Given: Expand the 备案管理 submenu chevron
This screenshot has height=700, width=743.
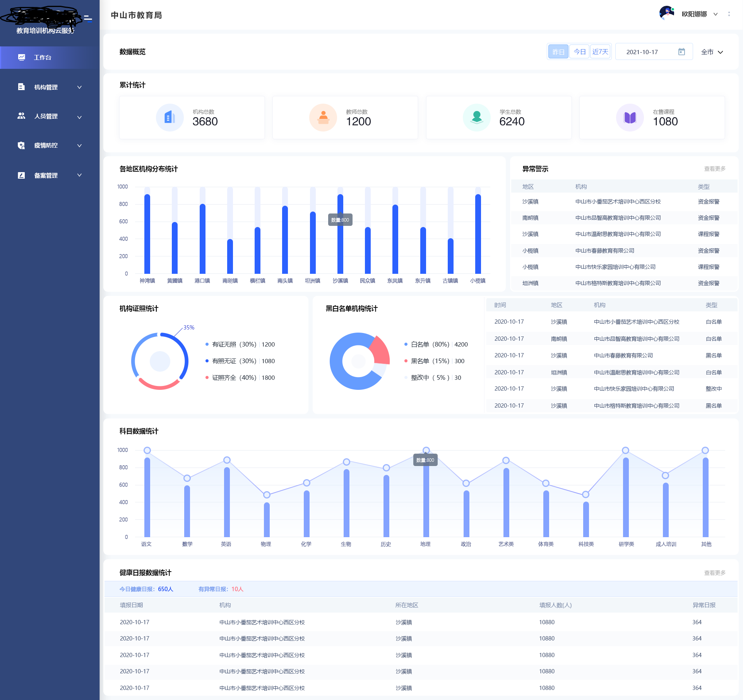Looking at the screenshot, I should (79, 175).
